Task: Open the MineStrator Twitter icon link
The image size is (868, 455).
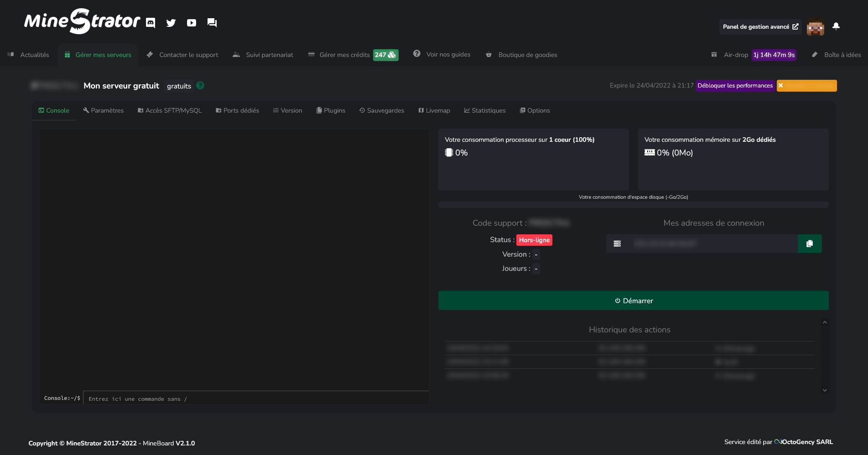Action: point(171,23)
